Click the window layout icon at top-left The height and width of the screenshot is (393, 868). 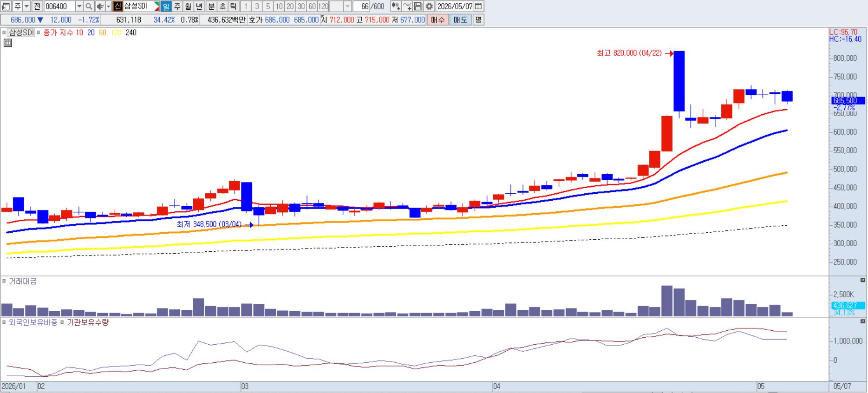(x=6, y=7)
